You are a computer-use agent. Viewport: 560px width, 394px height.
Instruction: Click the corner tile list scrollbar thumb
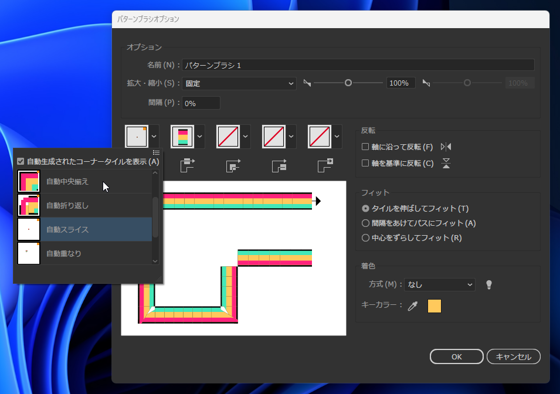click(x=155, y=217)
